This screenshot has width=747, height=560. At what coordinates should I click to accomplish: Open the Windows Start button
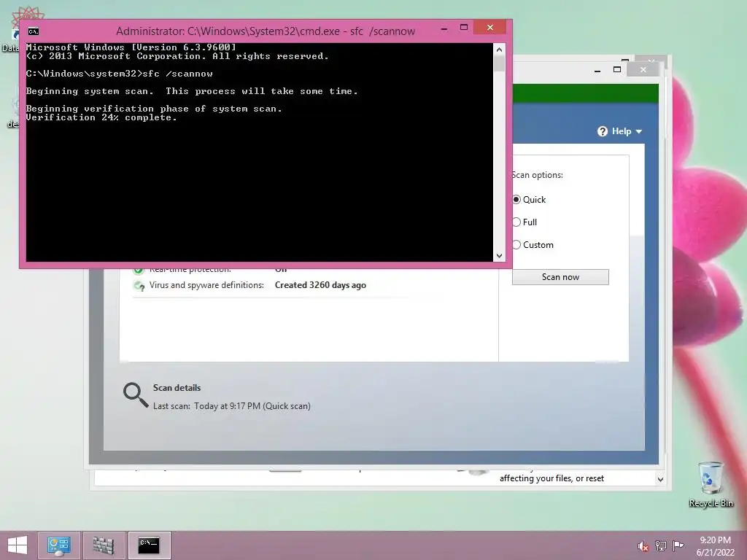pyautogui.click(x=18, y=545)
